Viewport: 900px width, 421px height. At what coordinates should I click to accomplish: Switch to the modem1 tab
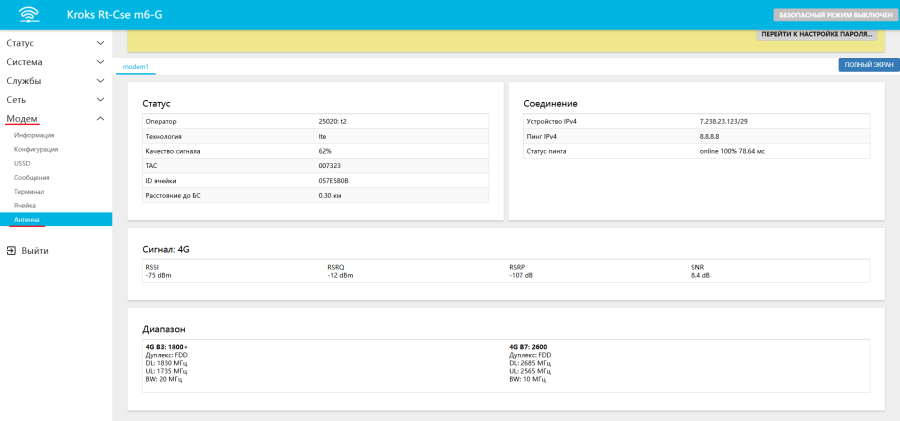(135, 67)
